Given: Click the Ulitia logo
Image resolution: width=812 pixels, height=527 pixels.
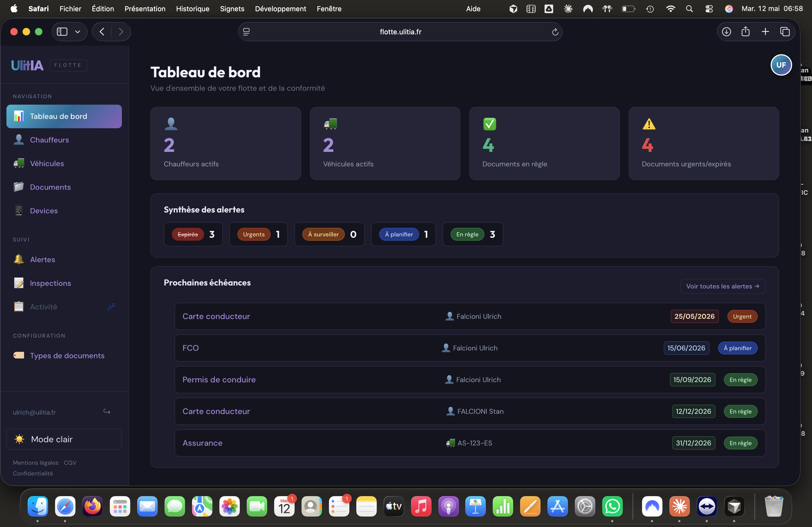Looking at the screenshot, I should tap(27, 65).
